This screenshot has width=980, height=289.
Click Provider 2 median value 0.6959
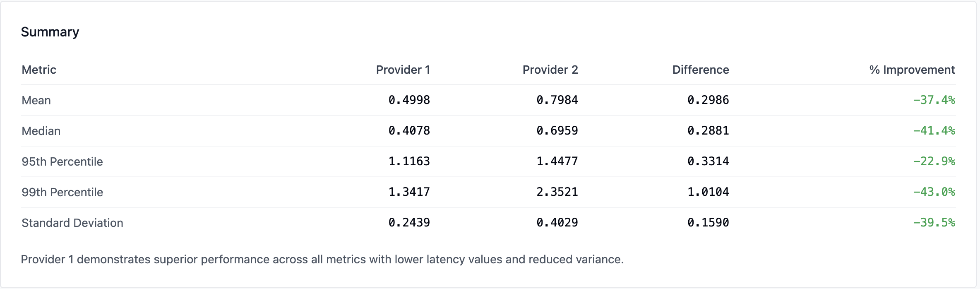click(557, 131)
